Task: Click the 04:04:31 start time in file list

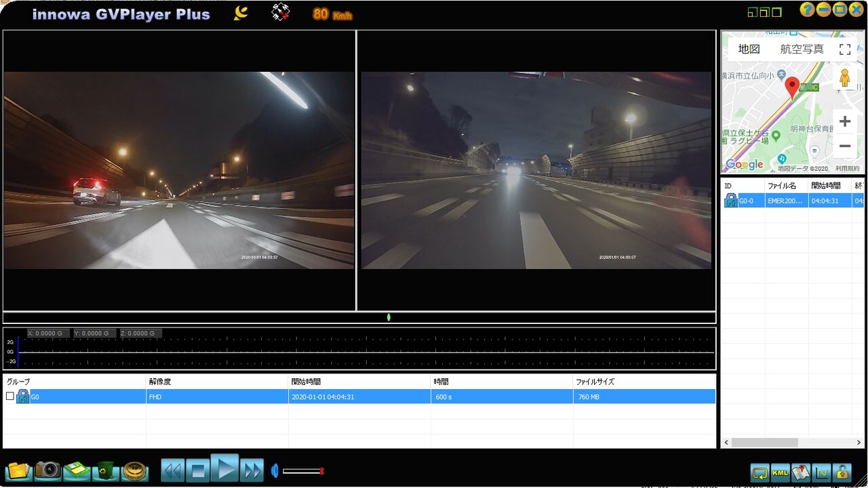Action: click(830, 201)
